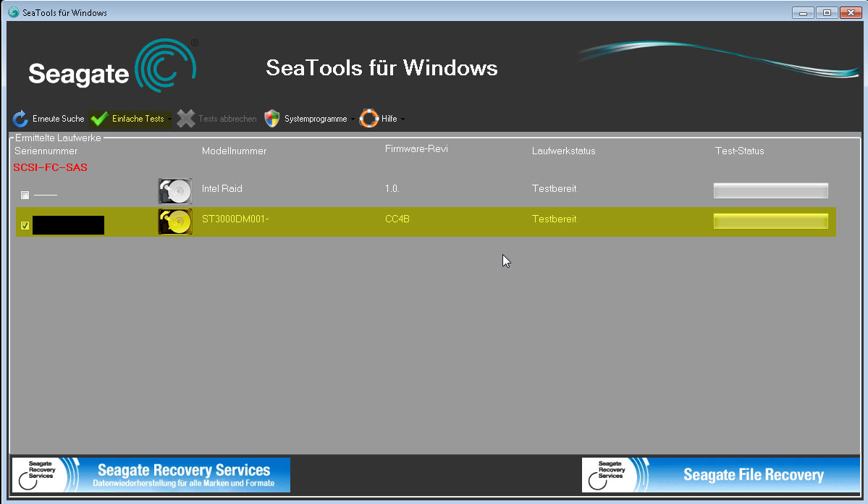
Task: Click Tests abbrechen label
Action: point(227,119)
